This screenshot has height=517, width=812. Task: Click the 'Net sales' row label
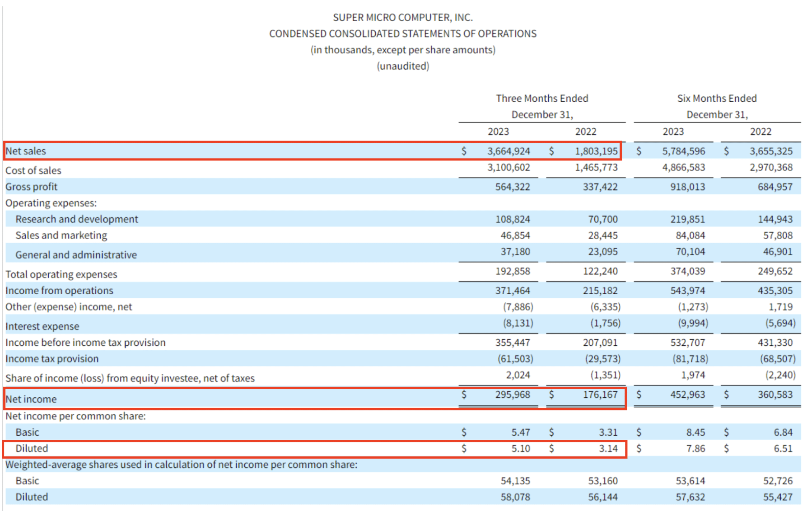pos(26,151)
